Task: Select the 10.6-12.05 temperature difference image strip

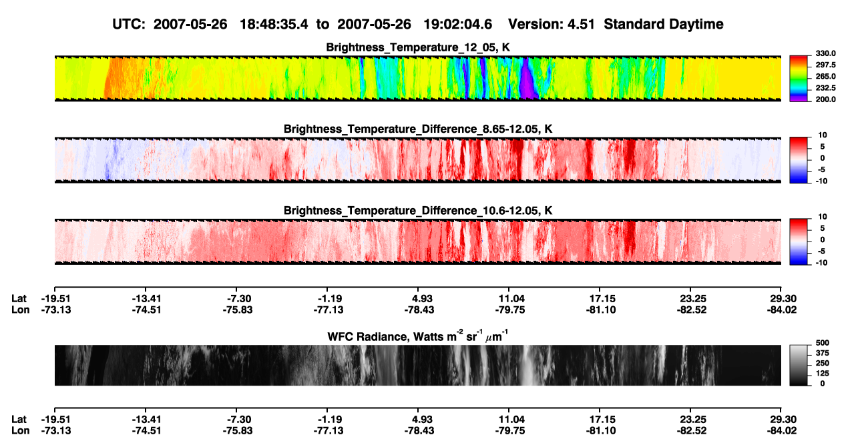Action: click(417, 241)
